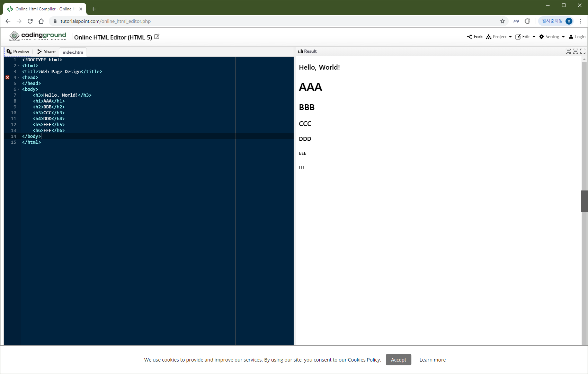Click the red error marker on line 4
The image size is (588, 374).
[x=7, y=78]
